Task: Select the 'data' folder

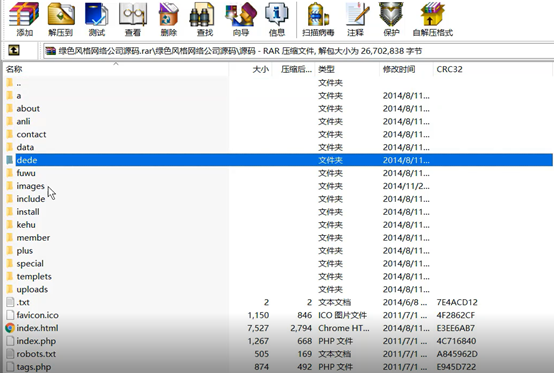Action: (x=25, y=147)
